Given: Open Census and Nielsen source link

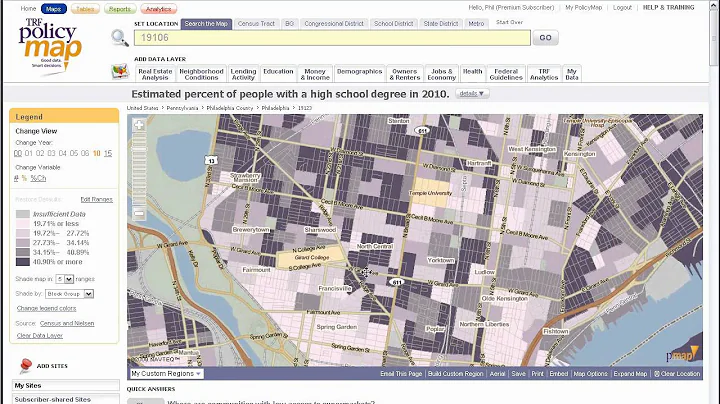Looking at the screenshot, I should pyautogui.click(x=67, y=324).
